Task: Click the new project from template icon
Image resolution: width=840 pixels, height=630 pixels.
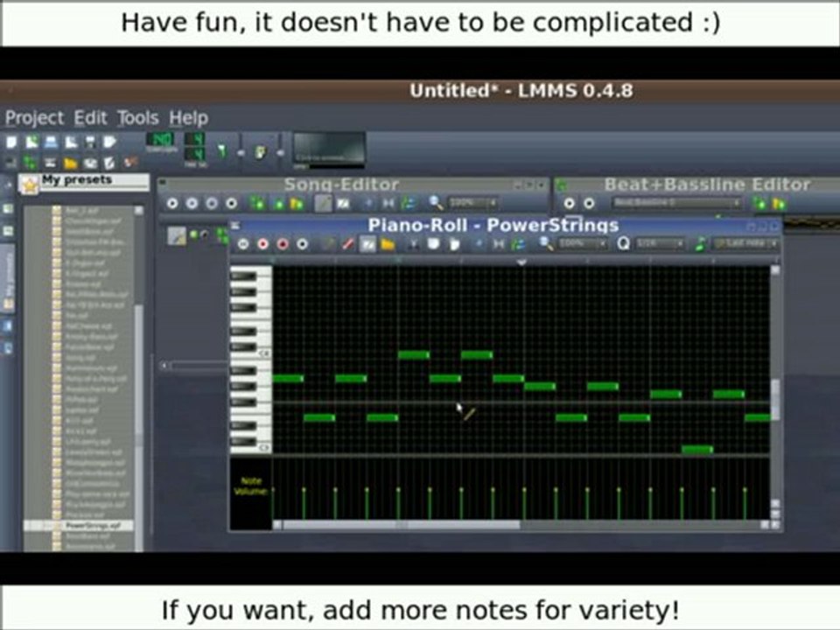Action: [x=32, y=142]
